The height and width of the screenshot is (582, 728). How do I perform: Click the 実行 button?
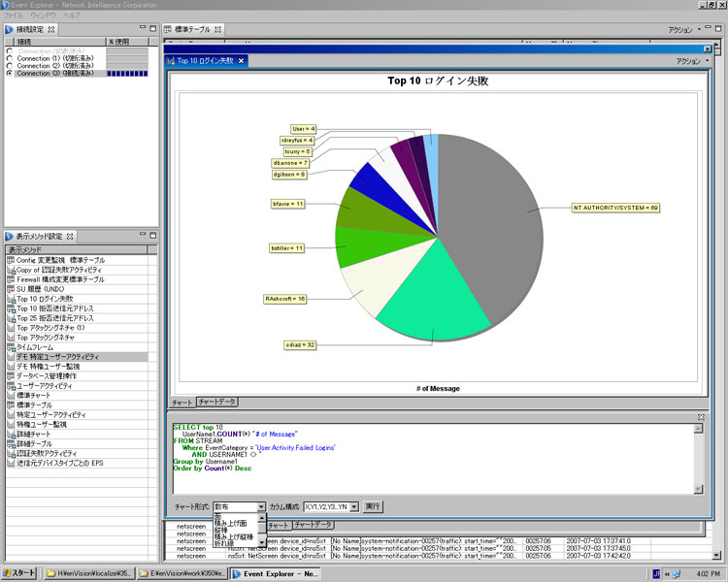pos(373,506)
